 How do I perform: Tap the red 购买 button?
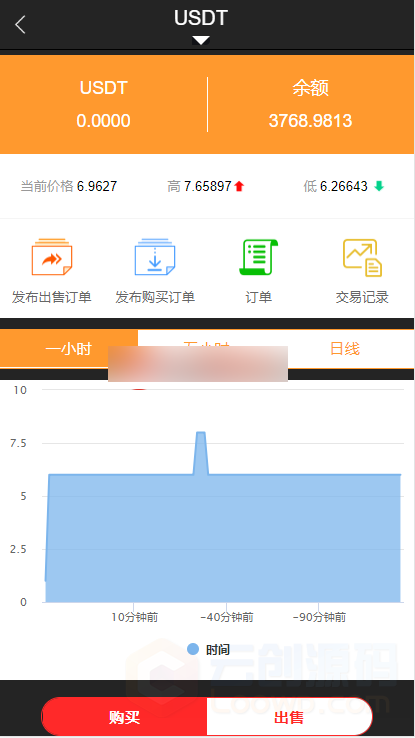pyautogui.click(x=124, y=717)
